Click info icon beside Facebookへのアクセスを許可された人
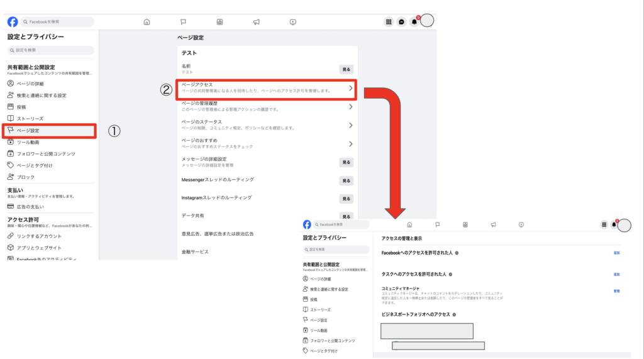 [x=457, y=253]
